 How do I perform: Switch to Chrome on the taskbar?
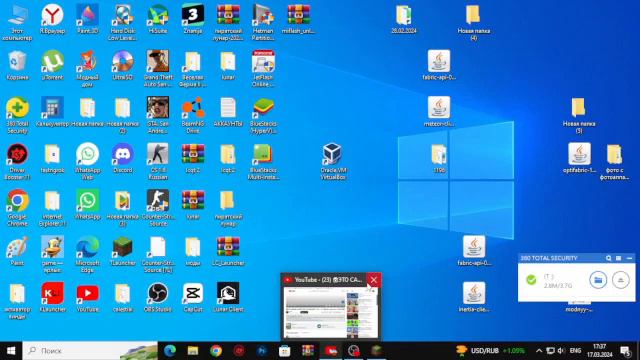pyautogui.click(x=216, y=351)
